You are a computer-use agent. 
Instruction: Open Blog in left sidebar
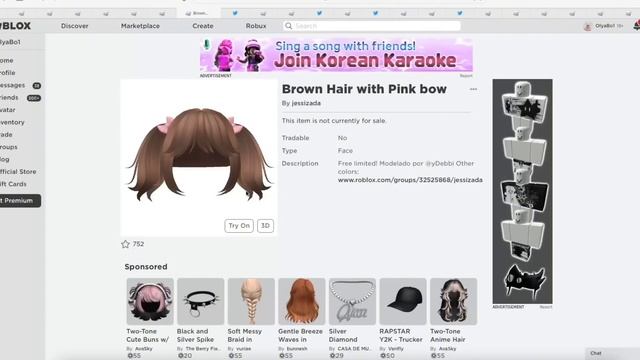pyautogui.click(x=4, y=159)
